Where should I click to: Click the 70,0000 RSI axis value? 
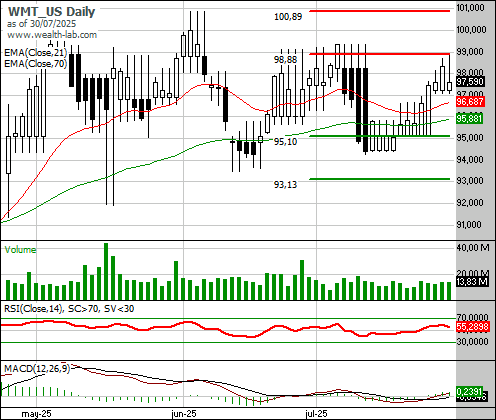pos(472,317)
